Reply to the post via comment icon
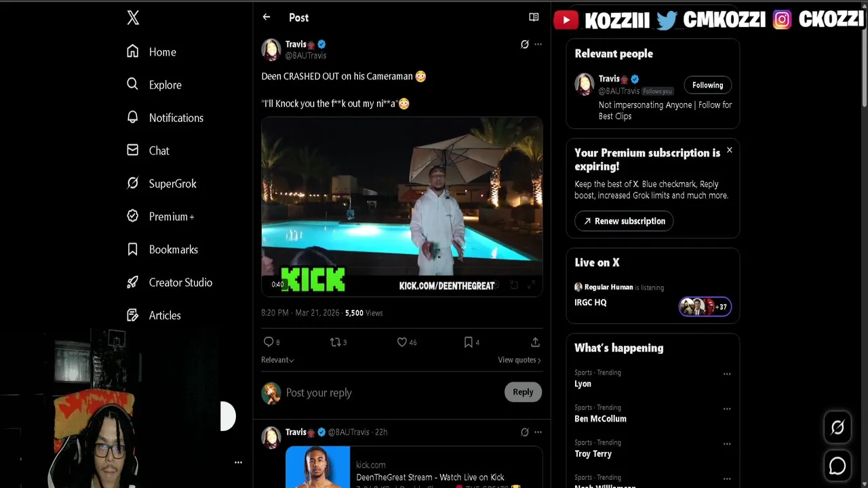The width and height of the screenshot is (868, 488). (x=269, y=342)
